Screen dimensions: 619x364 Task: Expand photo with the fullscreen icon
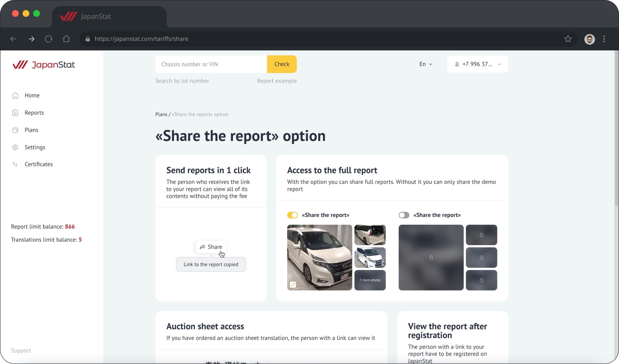tap(293, 285)
